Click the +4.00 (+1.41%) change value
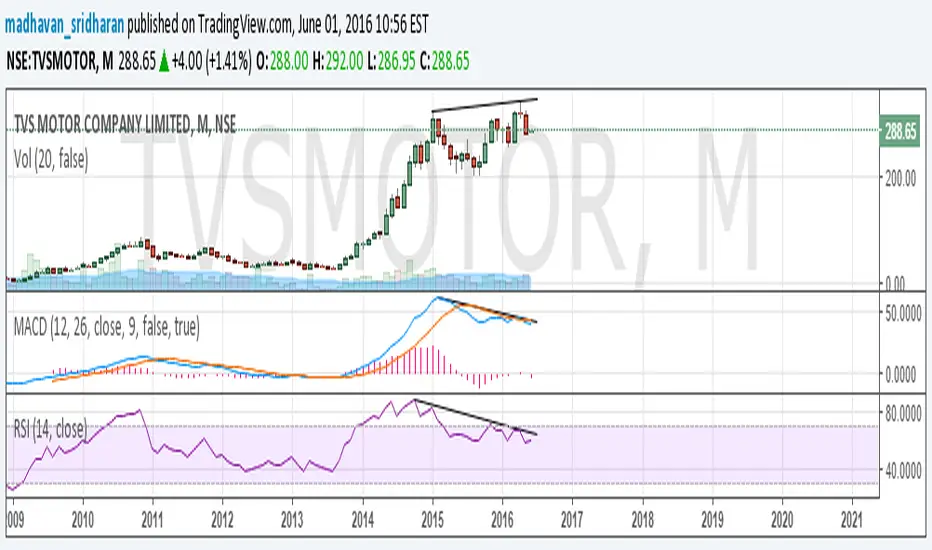 pos(212,61)
